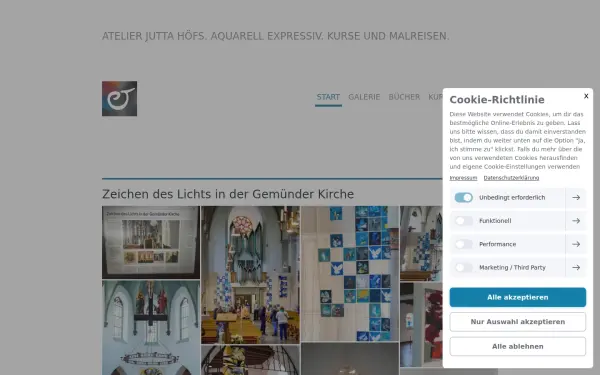Image resolution: width=600 pixels, height=375 pixels.
Task: Click Nur Auswahl akzeptieren button
Action: (x=517, y=322)
